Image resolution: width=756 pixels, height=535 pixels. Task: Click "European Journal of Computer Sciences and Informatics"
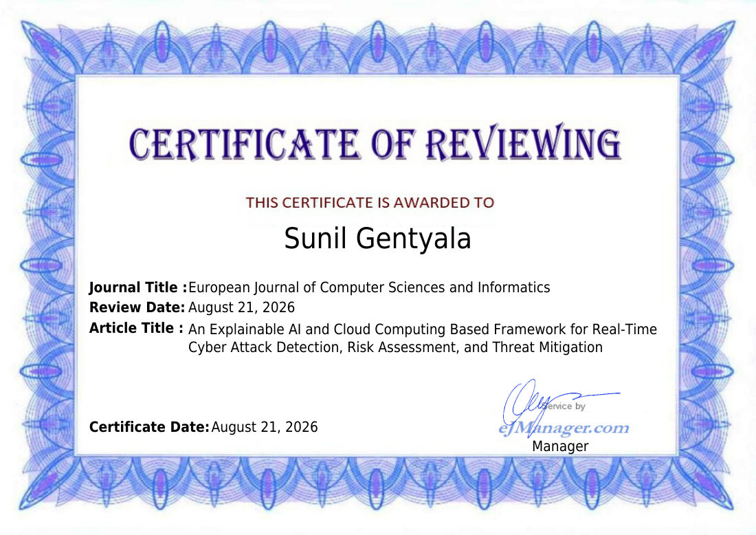coord(369,287)
